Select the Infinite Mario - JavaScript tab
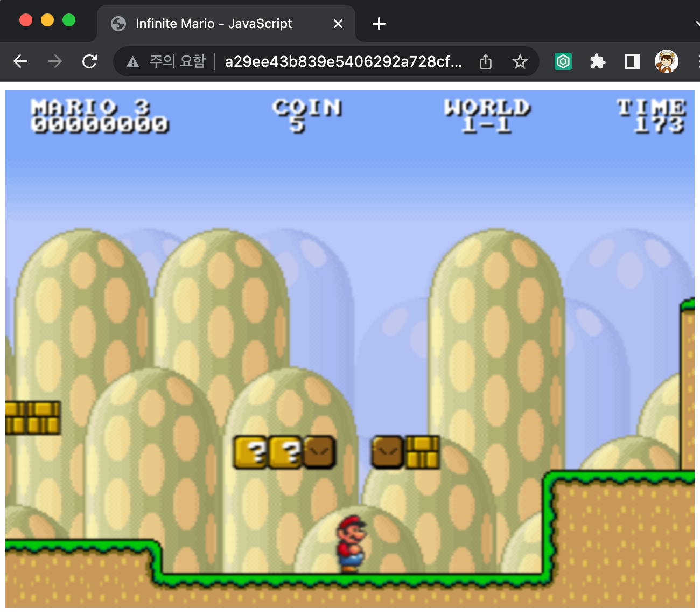Image resolution: width=700 pixels, height=614 pixels. [226, 24]
